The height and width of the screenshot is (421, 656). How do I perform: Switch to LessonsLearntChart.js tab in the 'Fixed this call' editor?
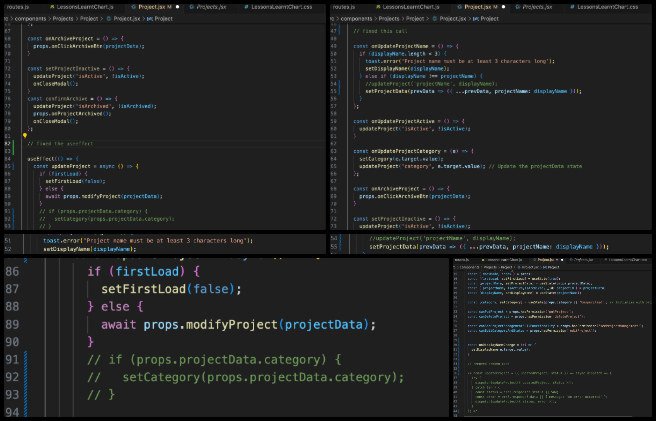pos(408,7)
